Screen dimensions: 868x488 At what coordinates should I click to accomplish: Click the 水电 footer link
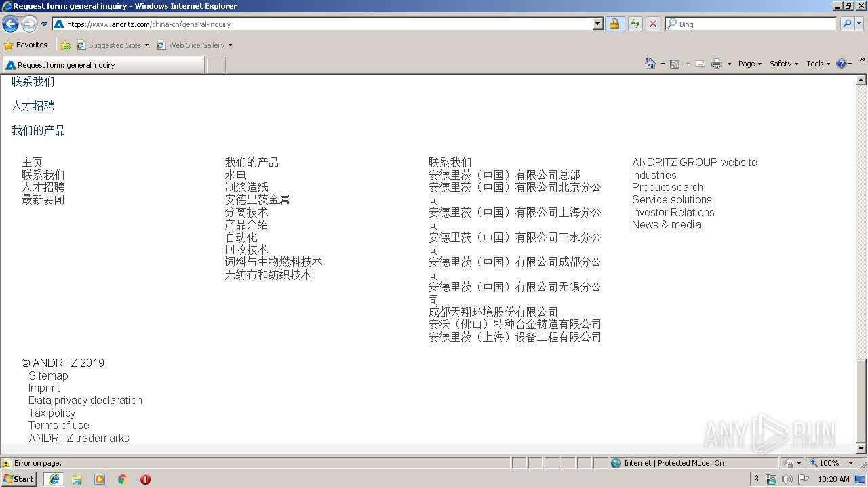(235, 175)
